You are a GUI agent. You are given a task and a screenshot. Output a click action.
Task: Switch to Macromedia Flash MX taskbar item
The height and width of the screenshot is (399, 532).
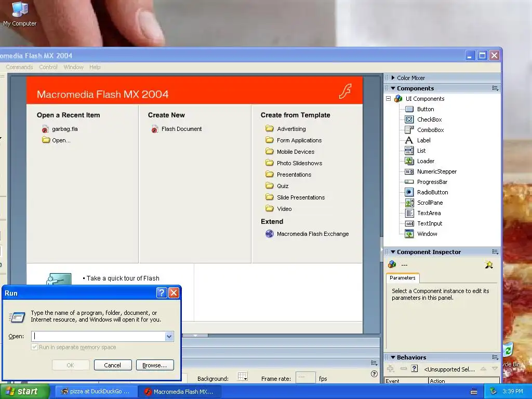click(180, 392)
